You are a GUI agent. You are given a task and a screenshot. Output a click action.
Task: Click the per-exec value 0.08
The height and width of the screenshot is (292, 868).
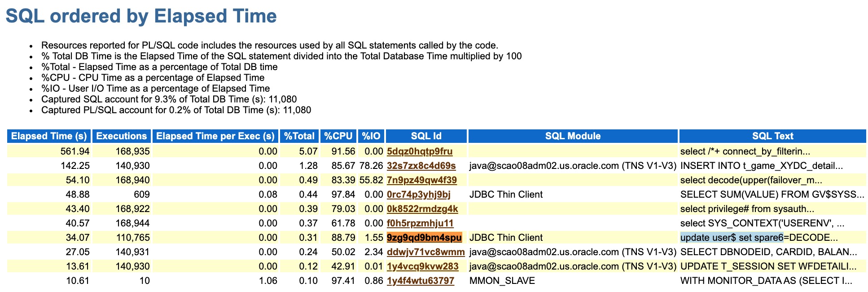268,195
